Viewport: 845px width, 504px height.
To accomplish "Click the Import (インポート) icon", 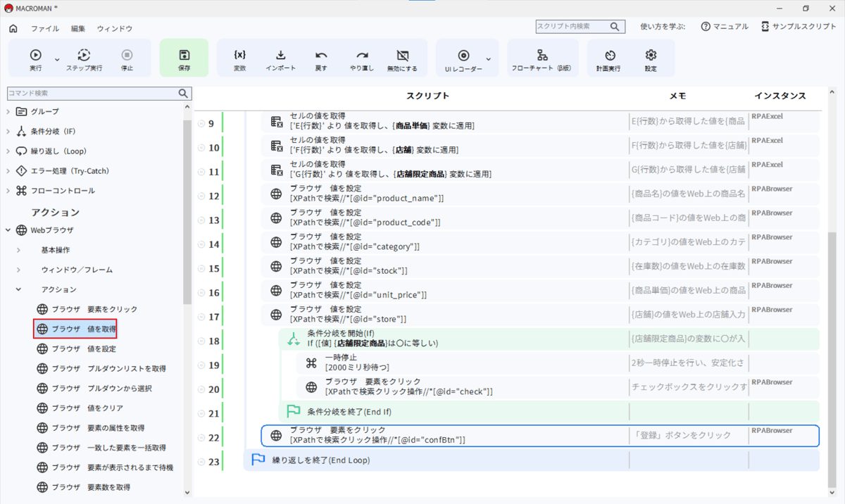I will (x=280, y=55).
